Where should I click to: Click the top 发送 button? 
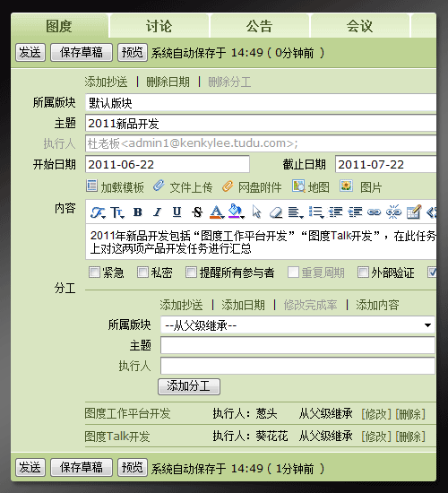tap(30, 53)
